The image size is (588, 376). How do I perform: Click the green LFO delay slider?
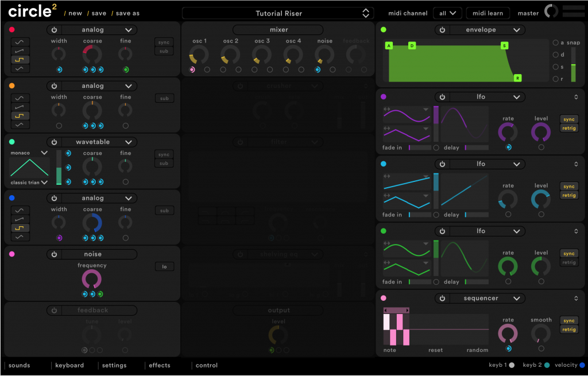point(477,282)
